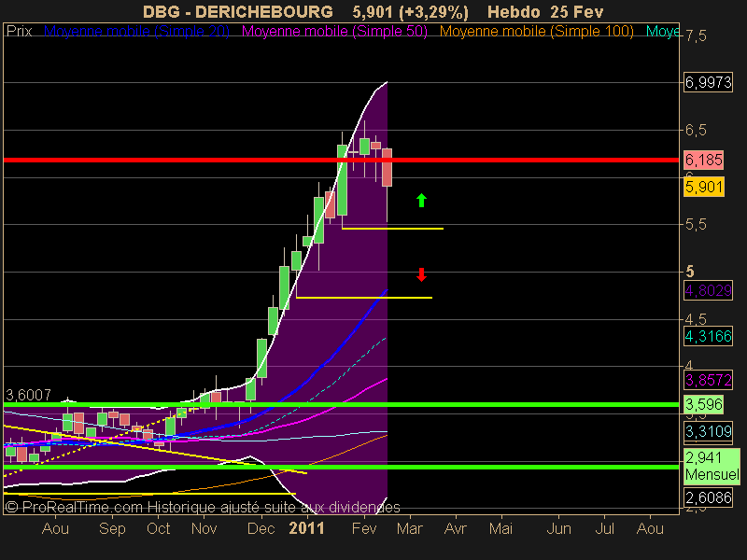The image size is (747, 560).
Task: Click the 3,6007 label on the chart
Action: (x=28, y=395)
